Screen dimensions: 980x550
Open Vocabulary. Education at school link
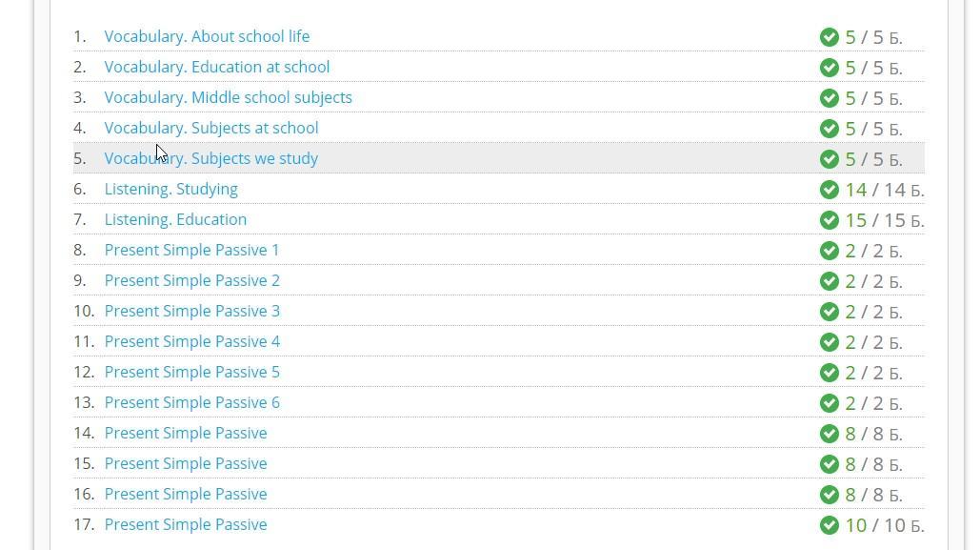(x=217, y=67)
